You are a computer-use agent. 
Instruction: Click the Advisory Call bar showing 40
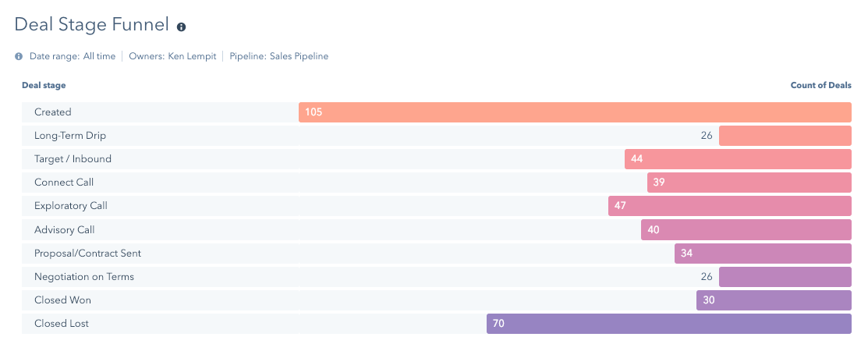coord(746,230)
